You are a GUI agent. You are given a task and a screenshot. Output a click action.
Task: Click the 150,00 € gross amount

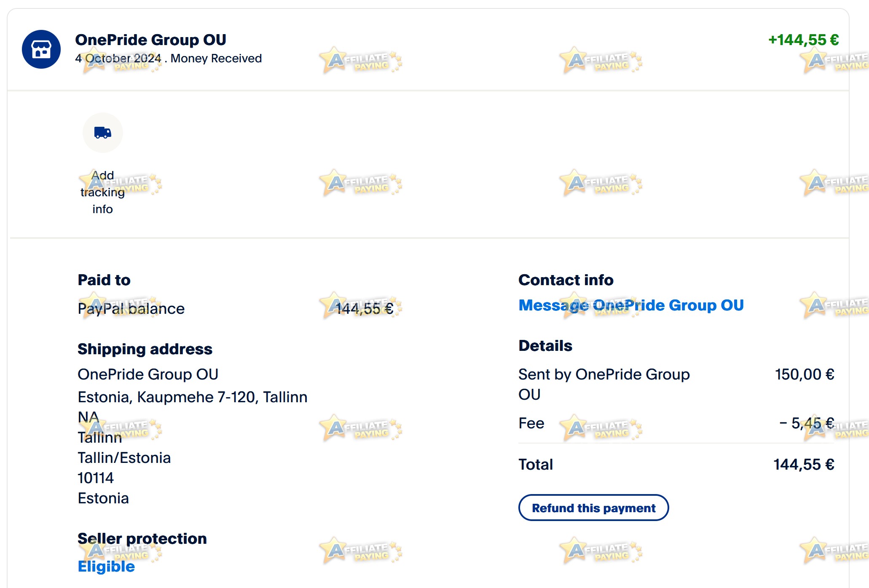(805, 374)
